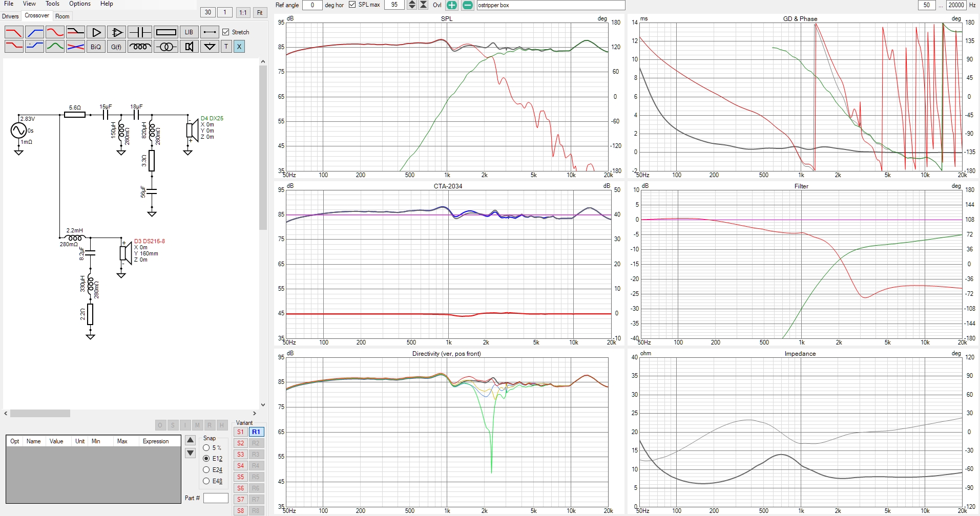Open the File menu
The width and height of the screenshot is (980, 516).
(x=9, y=4)
